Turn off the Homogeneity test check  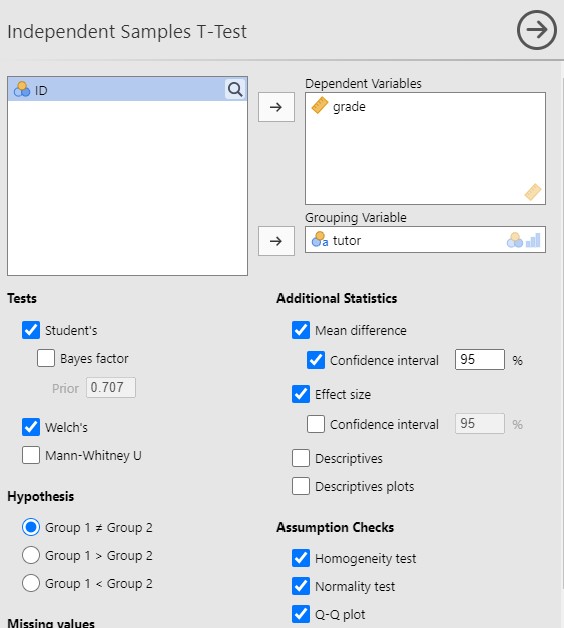pos(301,558)
